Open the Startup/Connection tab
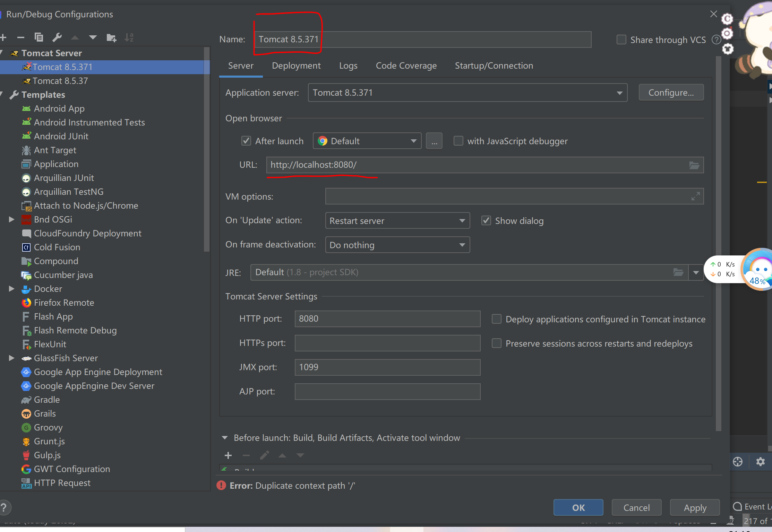The height and width of the screenshot is (532, 772). (494, 66)
